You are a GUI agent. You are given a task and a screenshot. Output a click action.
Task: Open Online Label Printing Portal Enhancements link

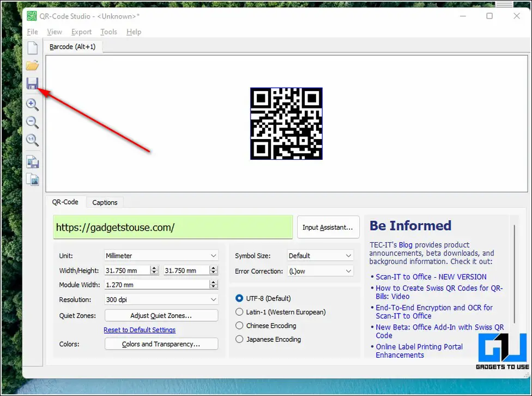click(x=419, y=351)
